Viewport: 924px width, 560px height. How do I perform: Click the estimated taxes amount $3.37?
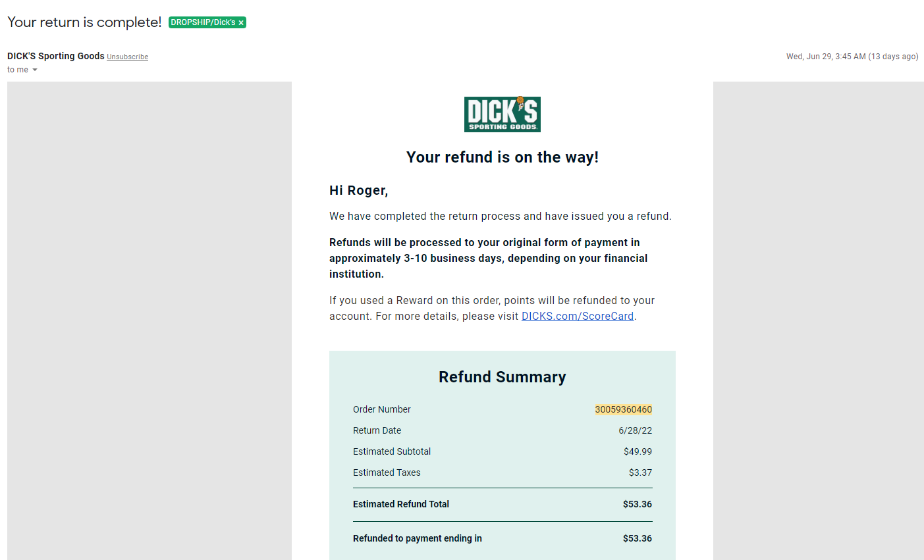tap(641, 472)
